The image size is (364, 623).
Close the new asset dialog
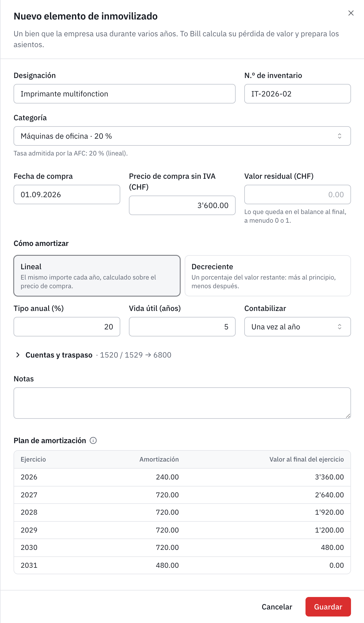click(351, 13)
